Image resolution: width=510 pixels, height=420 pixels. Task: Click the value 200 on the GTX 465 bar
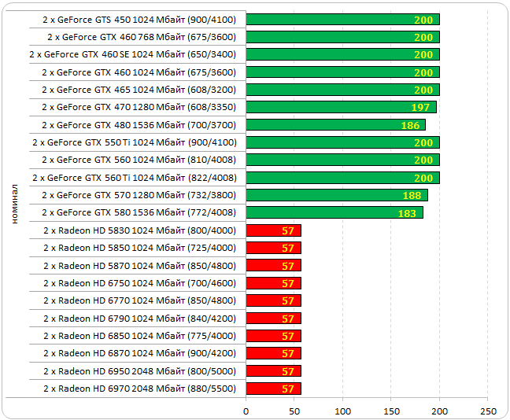[423, 90]
